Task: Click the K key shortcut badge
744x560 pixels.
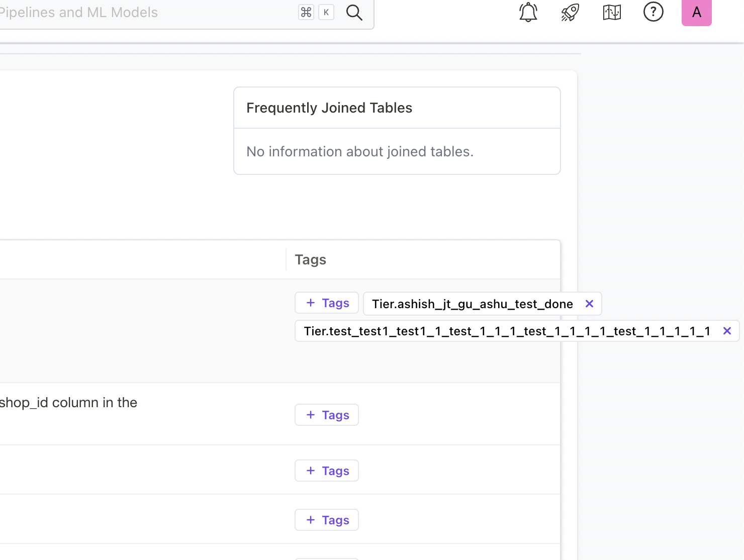Action: pos(326,13)
